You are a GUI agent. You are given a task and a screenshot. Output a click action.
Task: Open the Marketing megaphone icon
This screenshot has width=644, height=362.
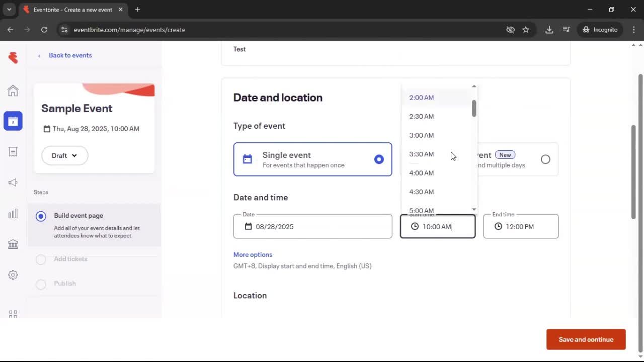[13, 183]
